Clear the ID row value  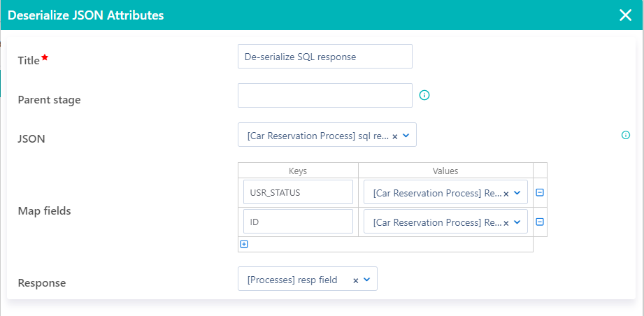506,223
